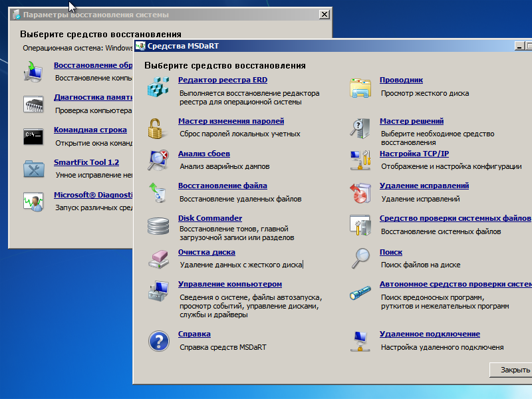Click description text "Просмотр жесткого диска"
This screenshot has height=399, width=532.
425,93
